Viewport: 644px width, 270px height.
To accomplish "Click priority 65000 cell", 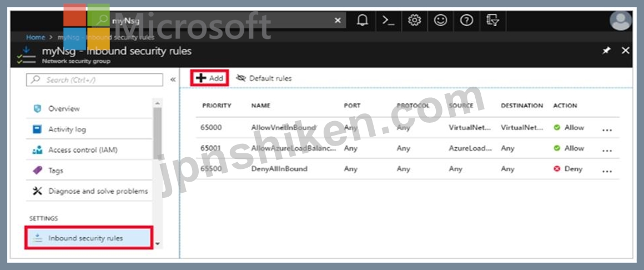I will [211, 127].
